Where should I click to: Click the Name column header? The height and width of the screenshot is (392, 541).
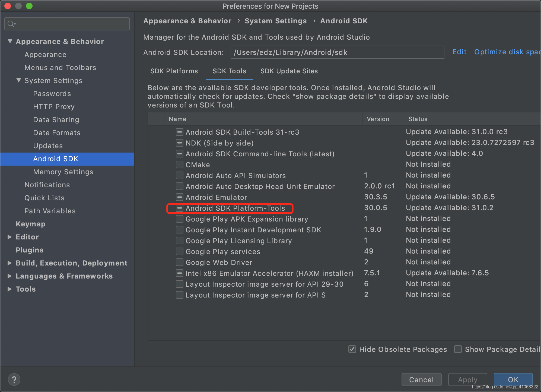(263, 119)
